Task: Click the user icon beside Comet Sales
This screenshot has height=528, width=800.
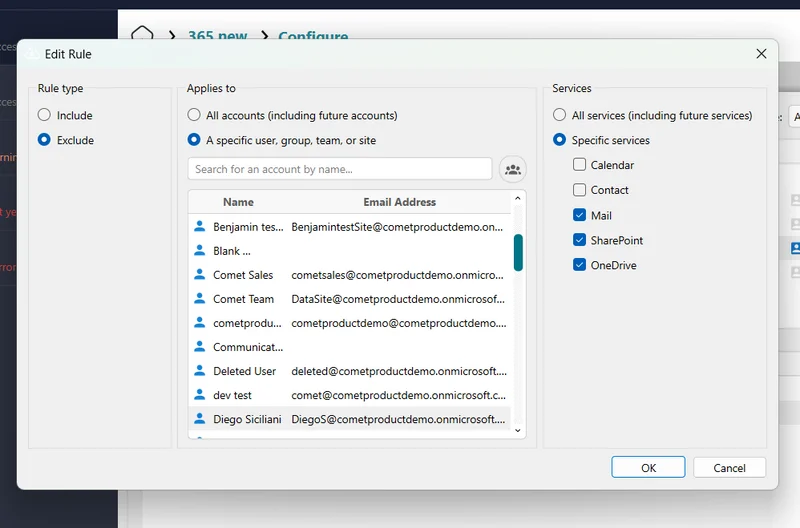Action: pyautogui.click(x=199, y=274)
